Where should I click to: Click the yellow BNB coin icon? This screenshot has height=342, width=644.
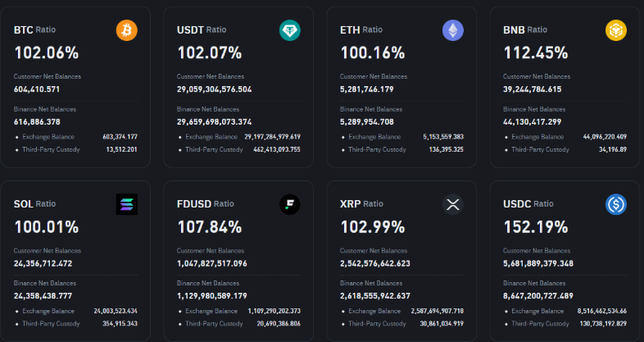[x=615, y=30]
